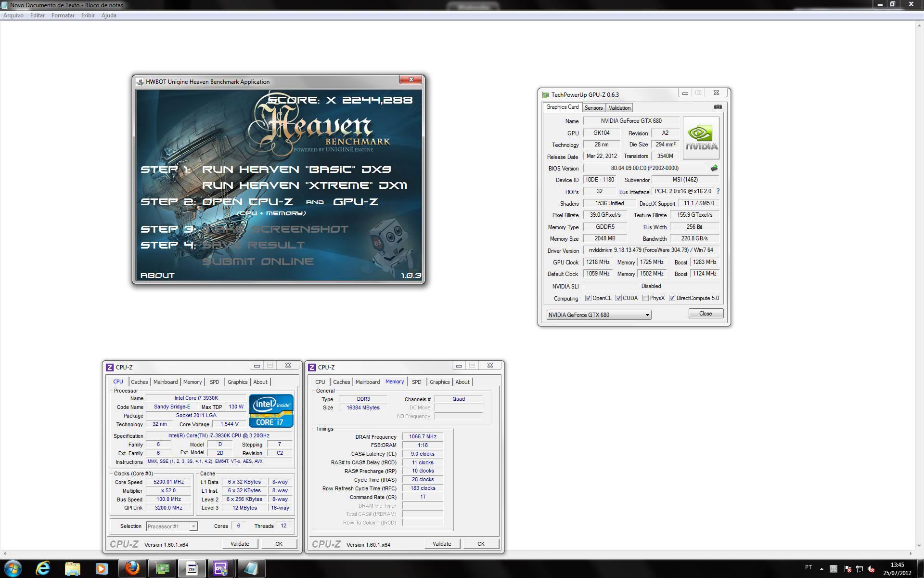Open the Exibir menu in Notepad
Image resolution: width=924 pixels, height=578 pixels.
(88, 15)
